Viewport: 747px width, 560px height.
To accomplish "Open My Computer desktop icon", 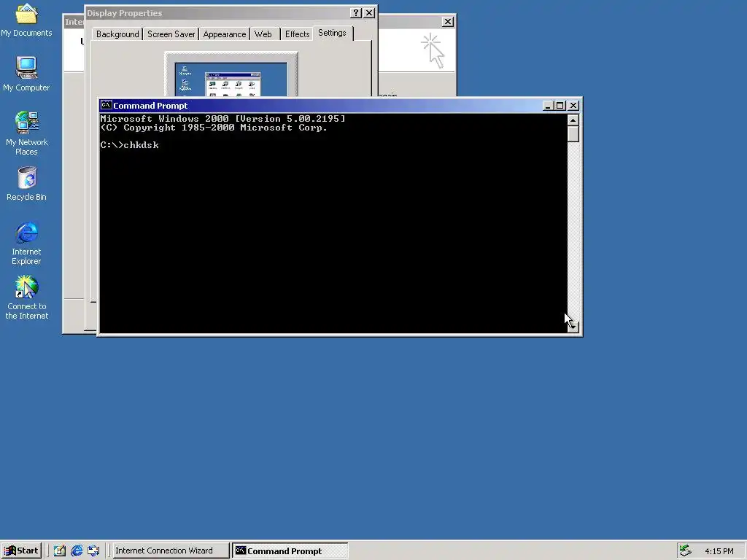I will [x=26, y=74].
